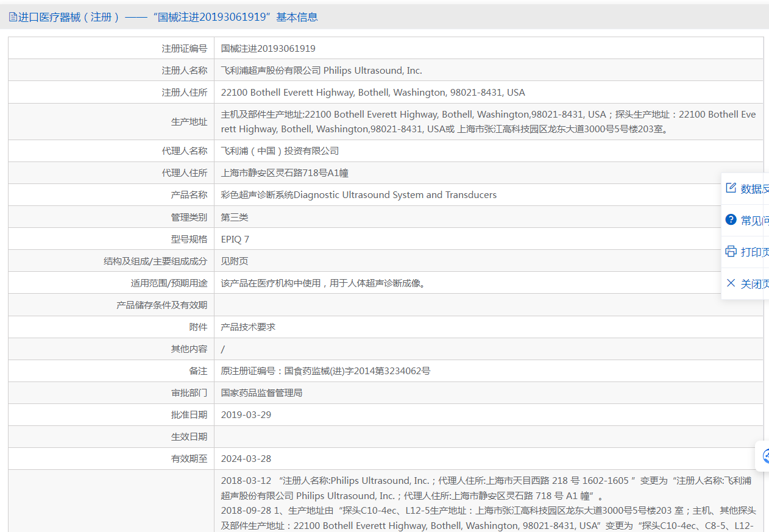Select the 审批部门 row label

click(x=189, y=392)
